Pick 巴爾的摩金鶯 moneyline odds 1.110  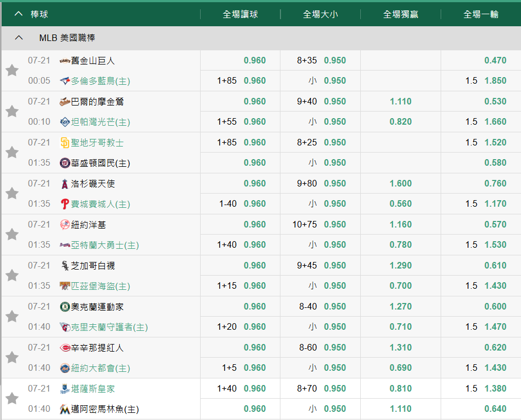[x=401, y=101]
